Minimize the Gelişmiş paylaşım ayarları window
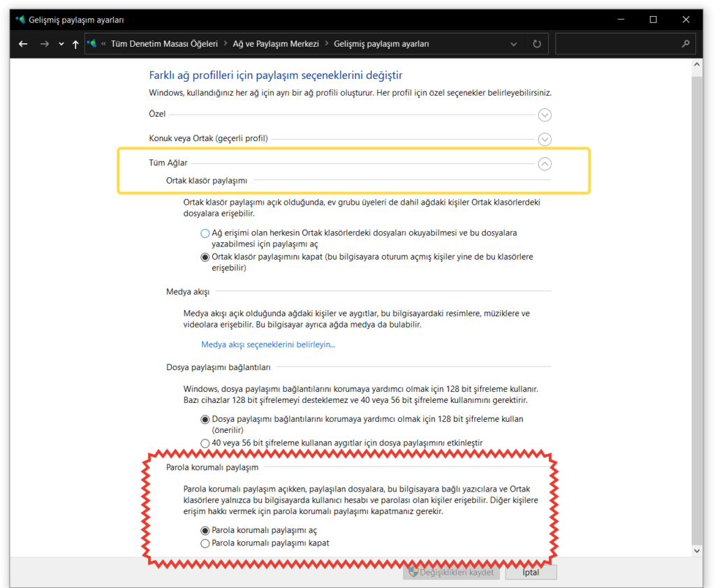715x588 pixels. pos(621,19)
